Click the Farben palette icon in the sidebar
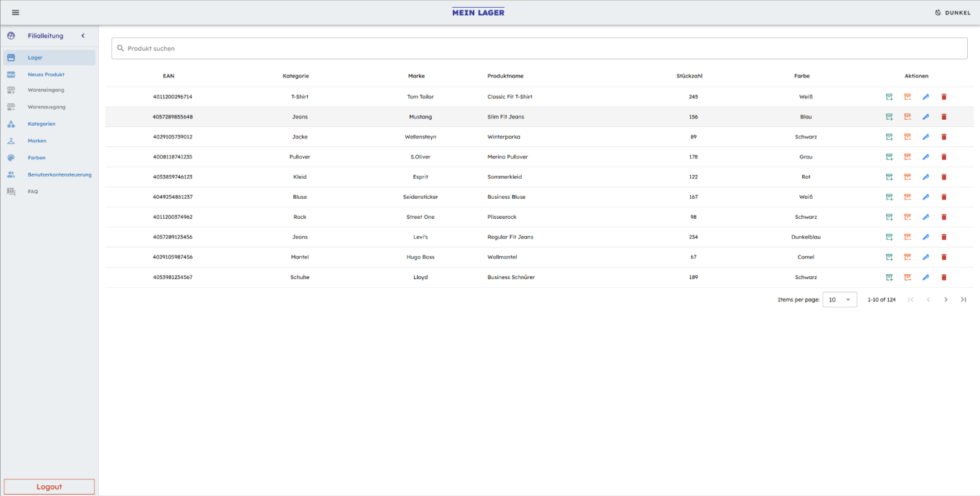This screenshot has width=980, height=496. coord(12,157)
